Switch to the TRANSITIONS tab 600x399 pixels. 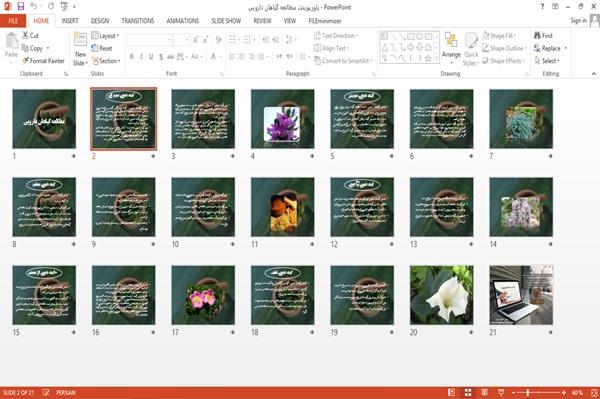(138, 21)
